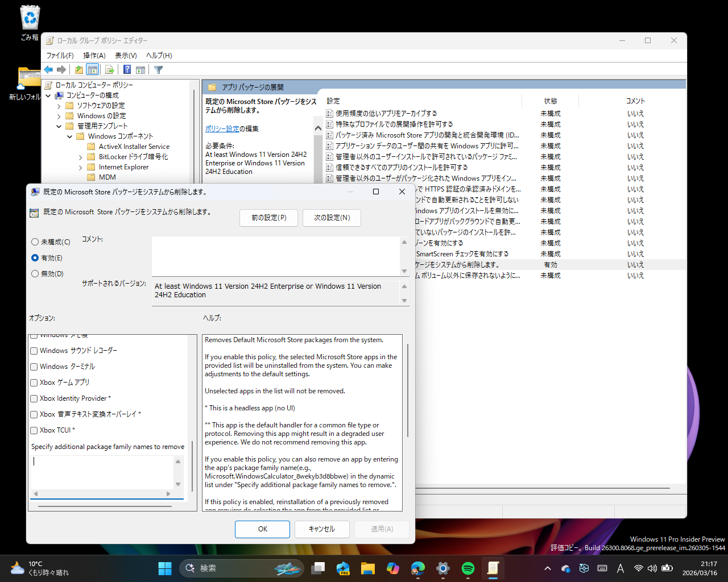Click the 次の設定(N) button

pos(332,218)
